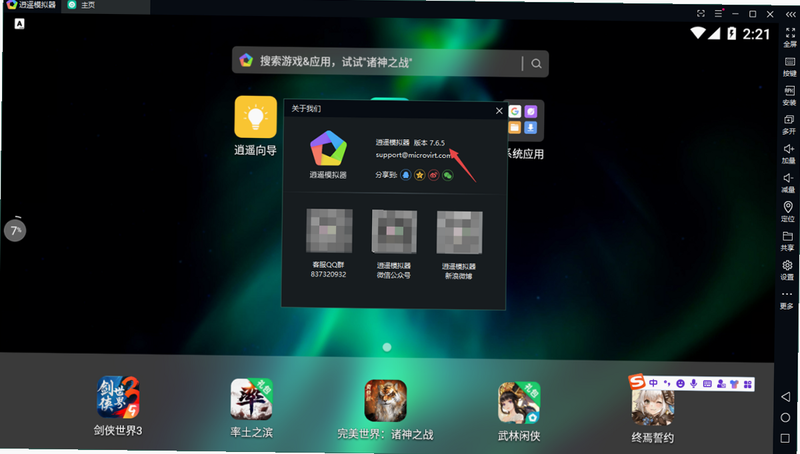Image resolution: width=800 pixels, height=454 pixels.
Task: Launch 完美世界:诸神之战 game
Action: [385, 400]
